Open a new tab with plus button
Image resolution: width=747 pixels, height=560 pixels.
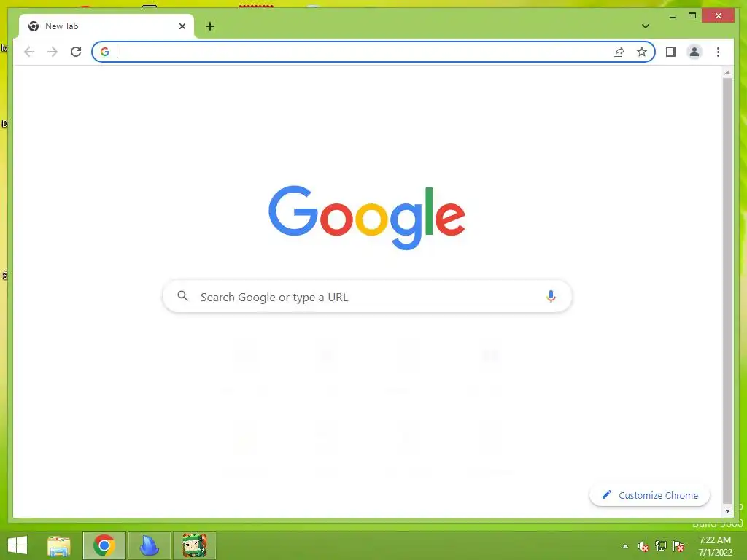point(210,26)
